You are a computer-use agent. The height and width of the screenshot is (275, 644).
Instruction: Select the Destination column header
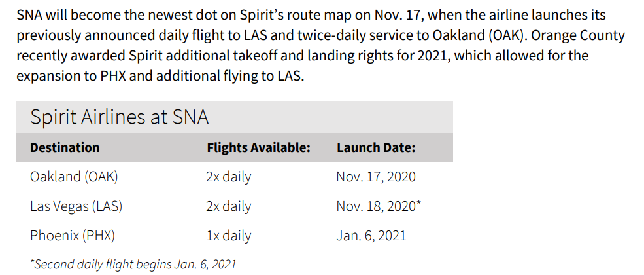pyautogui.click(x=65, y=147)
